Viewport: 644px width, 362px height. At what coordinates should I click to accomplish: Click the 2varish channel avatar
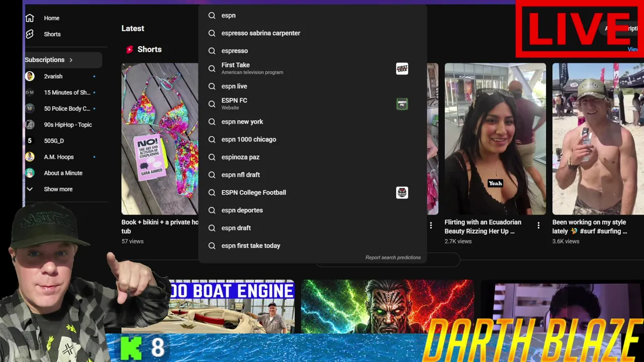30,76
